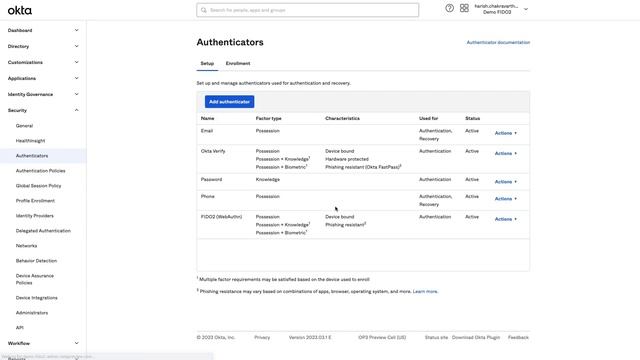Expand the user account dropdown arrow
This screenshot has width=640, height=360.
[526, 9]
